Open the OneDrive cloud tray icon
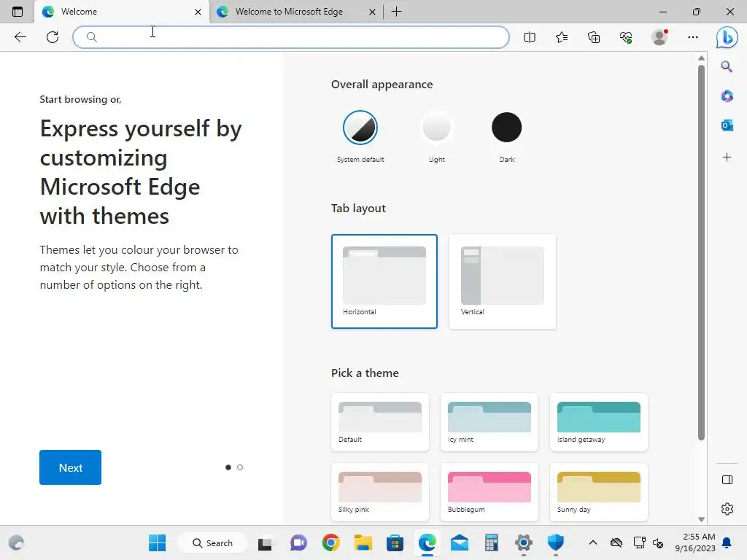 coord(616,542)
